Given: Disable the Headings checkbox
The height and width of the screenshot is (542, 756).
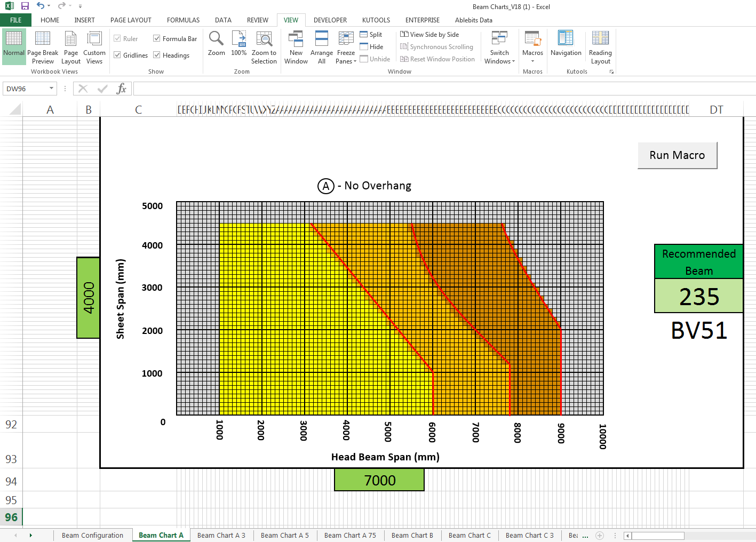Looking at the screenshot, I should click(157, 55).
